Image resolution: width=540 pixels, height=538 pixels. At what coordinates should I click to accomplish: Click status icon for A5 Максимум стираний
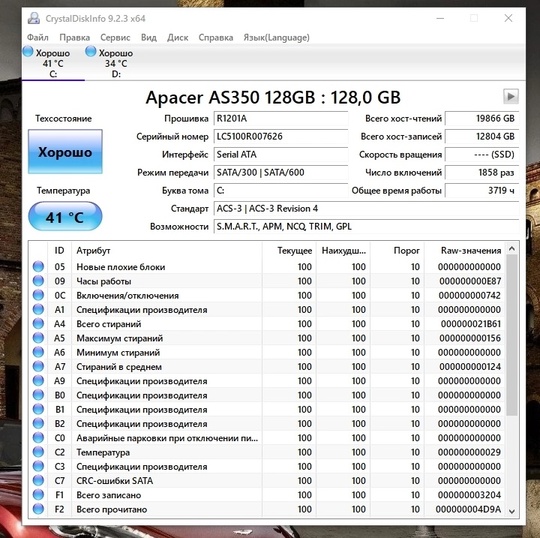coord(38,338)
